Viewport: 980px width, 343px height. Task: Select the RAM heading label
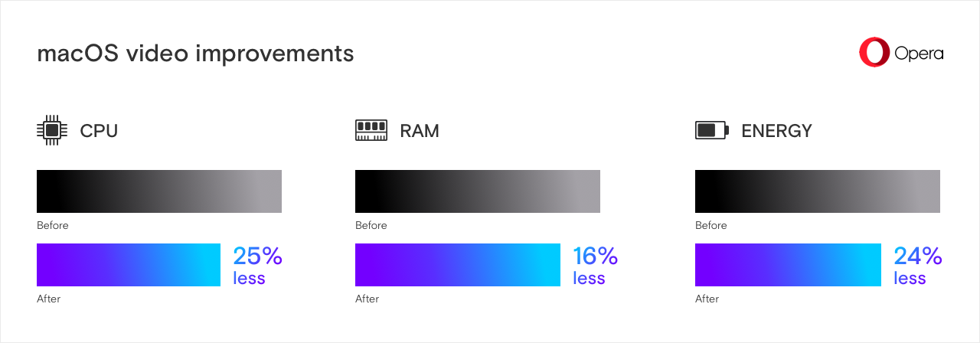pos(420,131)
